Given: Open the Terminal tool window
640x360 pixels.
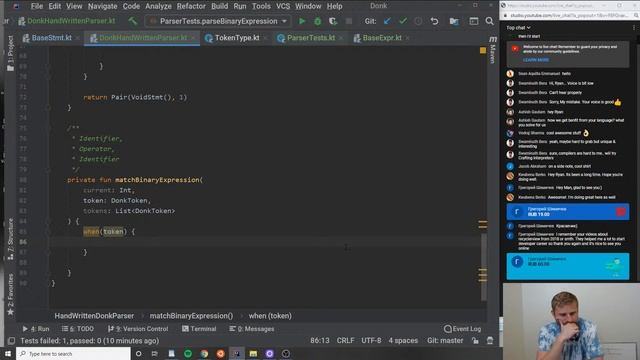Looking at the screenshot, I should pos(199,329).
